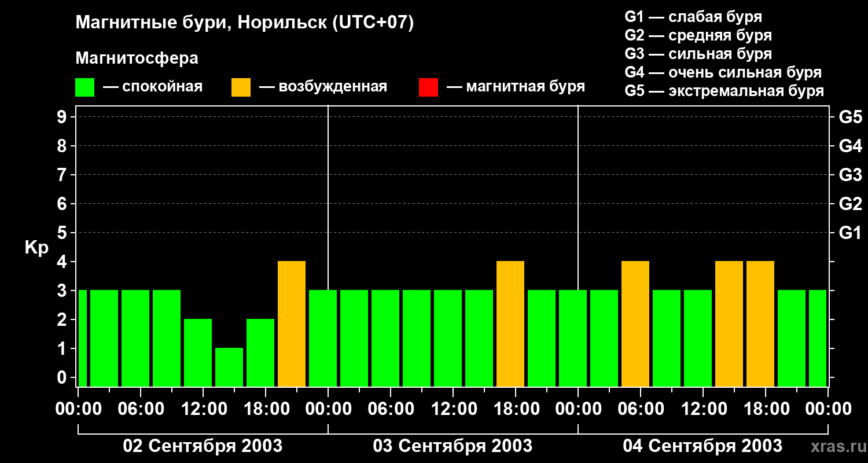
Task: Click the G5 label on the right axis
Action: click(x=850, y=117)
